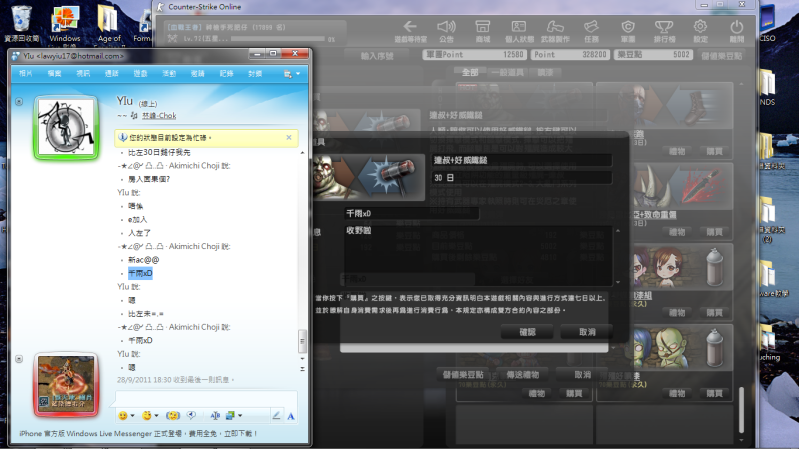The height and width of the screenshot is (449, 799).
Task: Select the 邀請 invite menu in Messenger
Action: coord(197,74)
